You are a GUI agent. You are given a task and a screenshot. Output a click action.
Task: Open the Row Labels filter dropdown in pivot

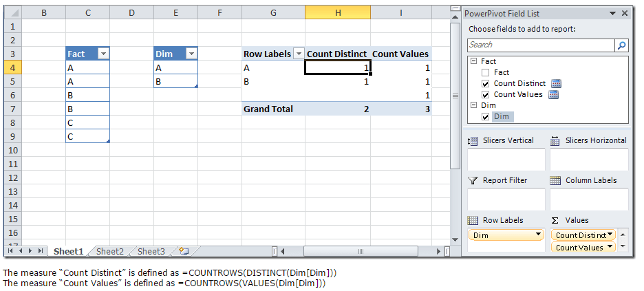click(299, 54)
